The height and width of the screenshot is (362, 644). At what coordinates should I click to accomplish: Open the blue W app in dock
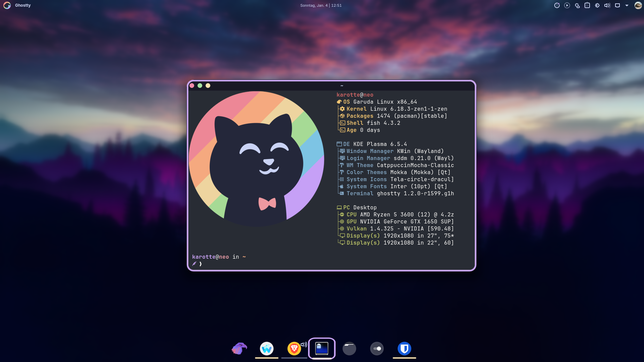(x=267, y=349)
